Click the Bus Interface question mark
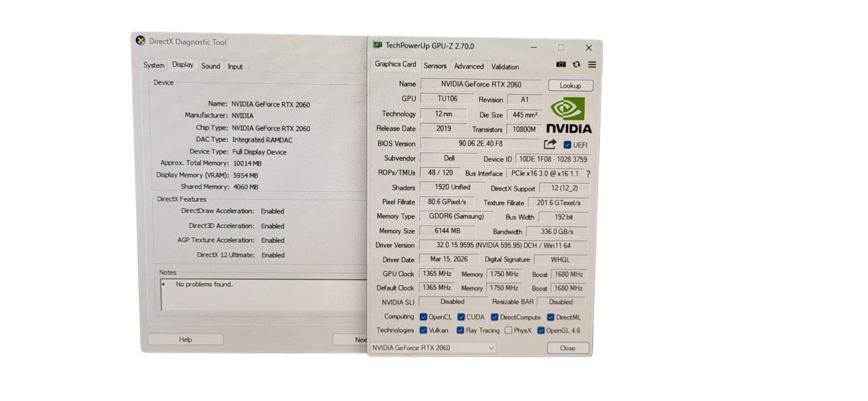This screenshot has width=868, height=401. (588, 174)
